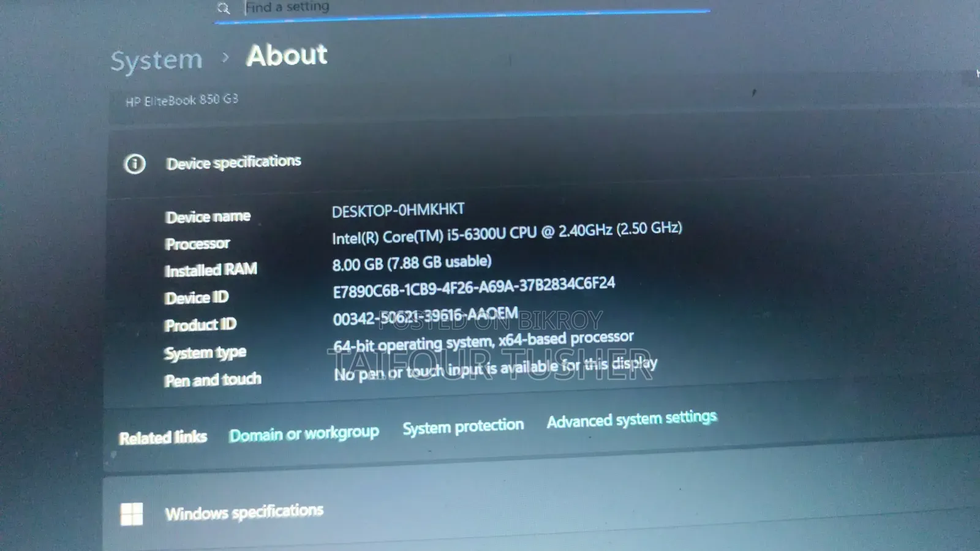Select the device name DESKTOP-0HMKHKT
Screen dimensions: 980x551
pyautogui.click(x=398, y=210)
